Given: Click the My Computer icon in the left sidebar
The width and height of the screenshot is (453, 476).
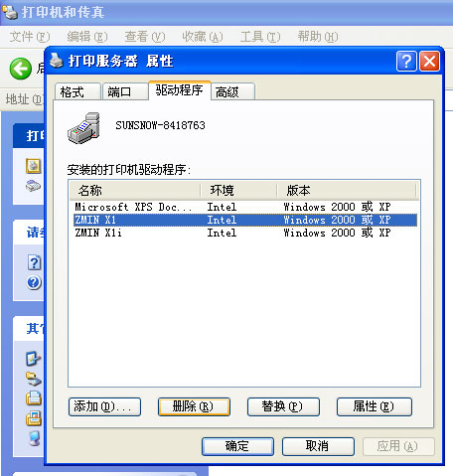Looking at the screenshot, I should 34,438.
